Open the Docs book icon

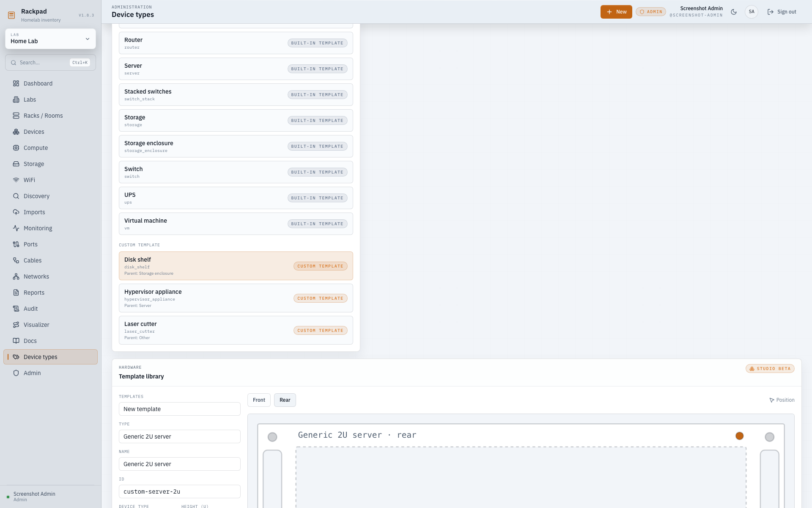click(x=16, y=341)
